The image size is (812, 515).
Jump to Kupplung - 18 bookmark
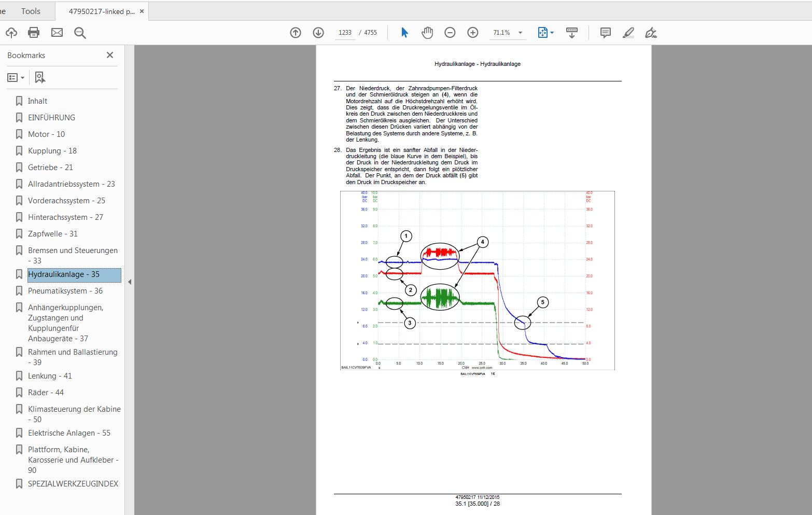point(52,151)
